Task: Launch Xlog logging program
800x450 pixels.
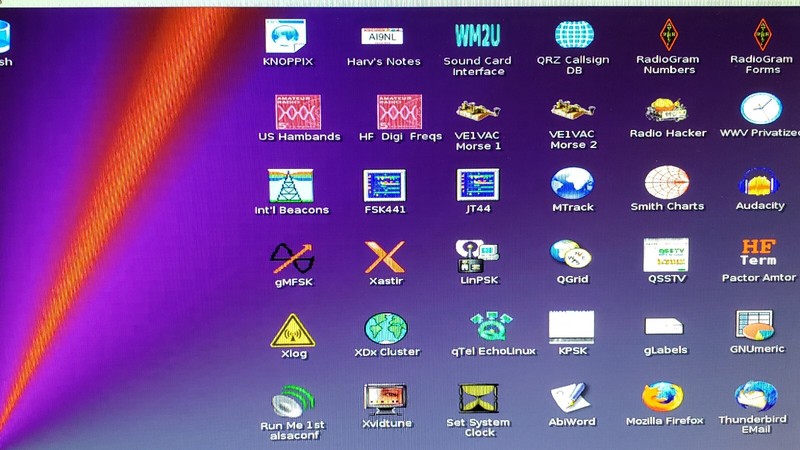Action: 292,330
